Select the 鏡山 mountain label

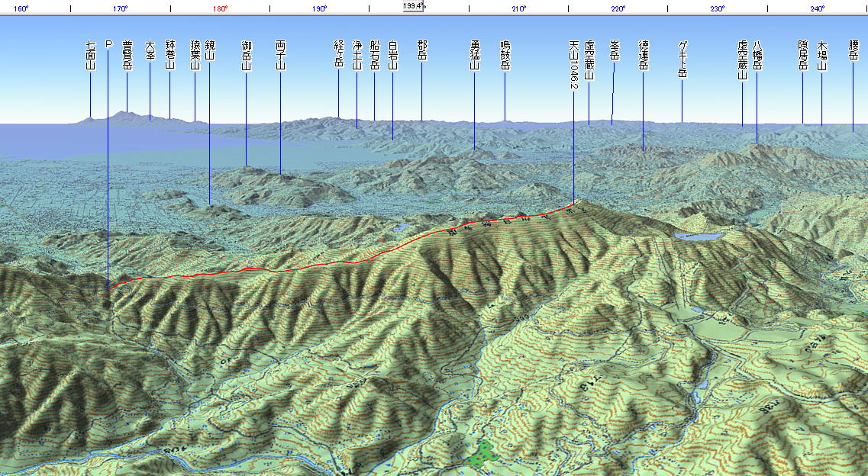[x=210, y=51]
